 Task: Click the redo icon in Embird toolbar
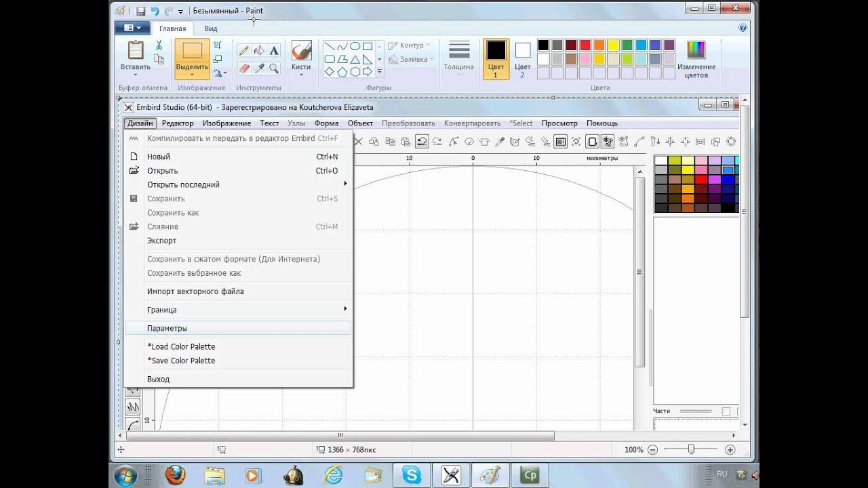437,142
